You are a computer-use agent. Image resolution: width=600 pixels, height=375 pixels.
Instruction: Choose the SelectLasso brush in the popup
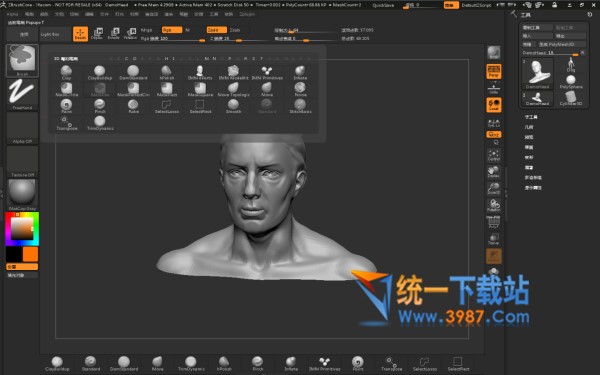coord(167,106)
